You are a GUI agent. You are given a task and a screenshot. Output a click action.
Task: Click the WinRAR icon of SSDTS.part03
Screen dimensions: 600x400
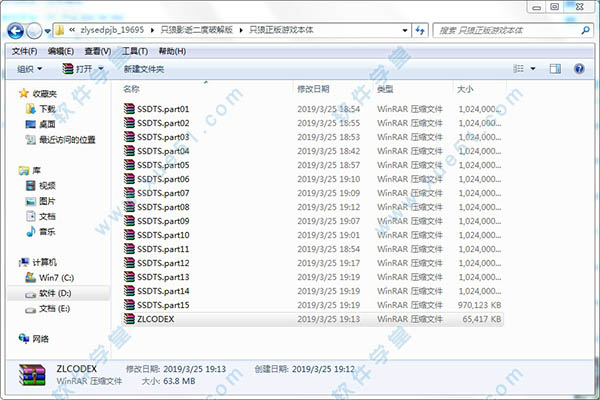[x=130, y=137]
